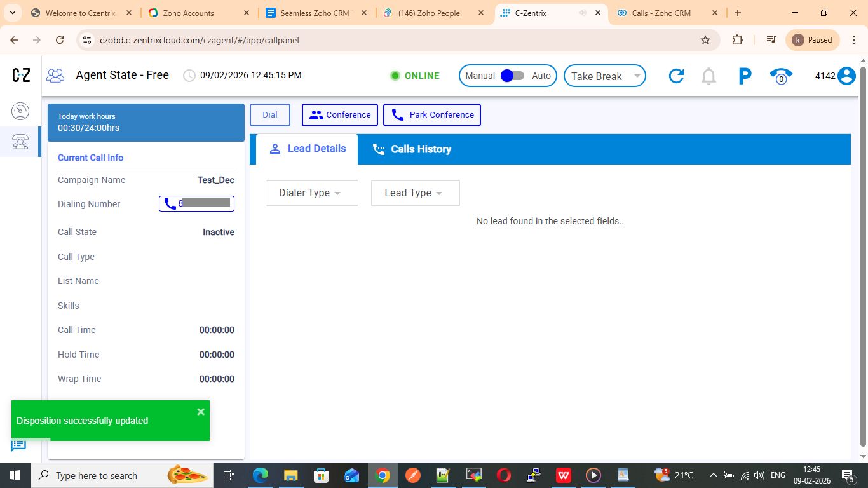
Task: Open the Lead Type dropdown
Action: click(415, 193)
